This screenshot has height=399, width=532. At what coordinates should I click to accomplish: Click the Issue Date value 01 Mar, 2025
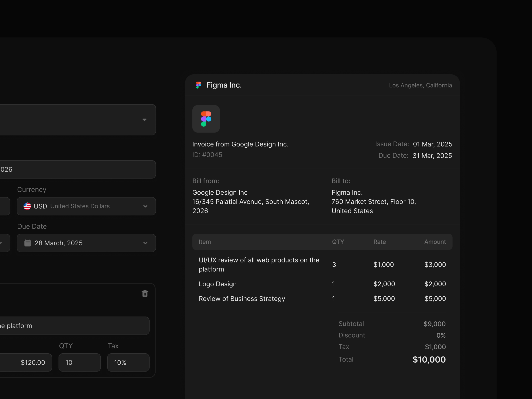432,144
